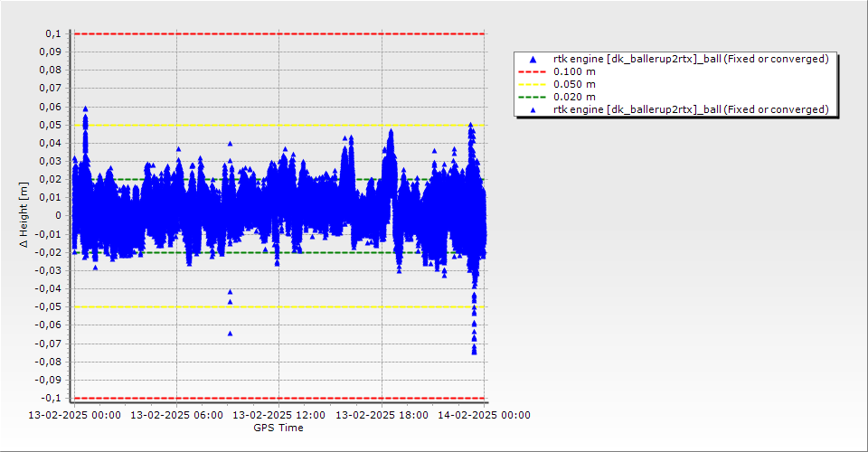868x452 pixels.
Task: Click the yellow dashed line at -0,05
Action: 279,307
